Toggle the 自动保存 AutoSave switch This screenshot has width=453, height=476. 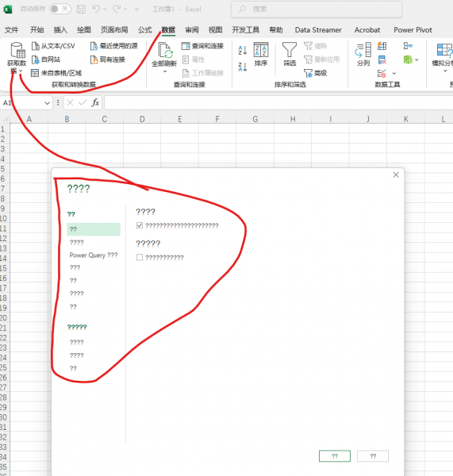coord(60,9)
